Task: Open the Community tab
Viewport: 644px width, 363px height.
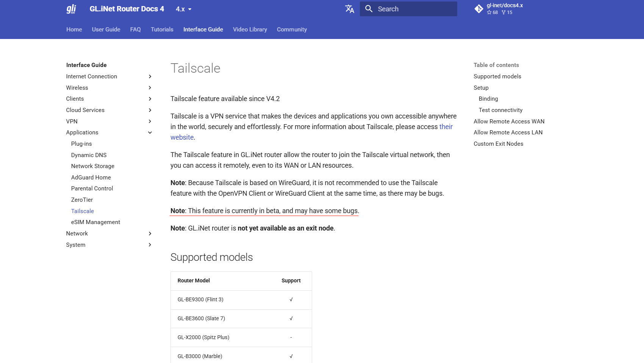Action: coord(292,30)
